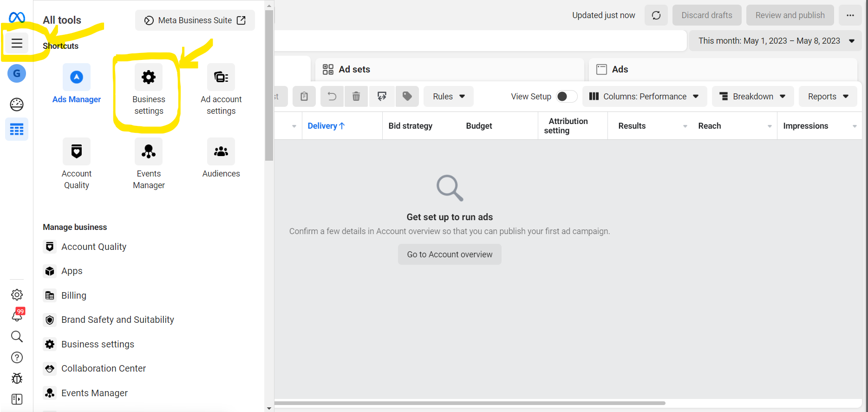This screenshot has width=868, height=412.
Task: Click the G account avatar
Action: (17, 73)
